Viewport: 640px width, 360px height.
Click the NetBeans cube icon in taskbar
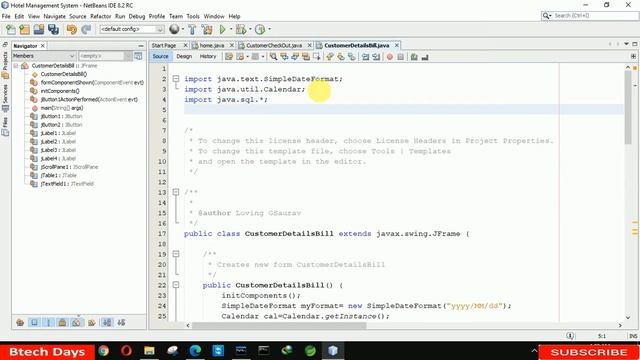(333, 351)
